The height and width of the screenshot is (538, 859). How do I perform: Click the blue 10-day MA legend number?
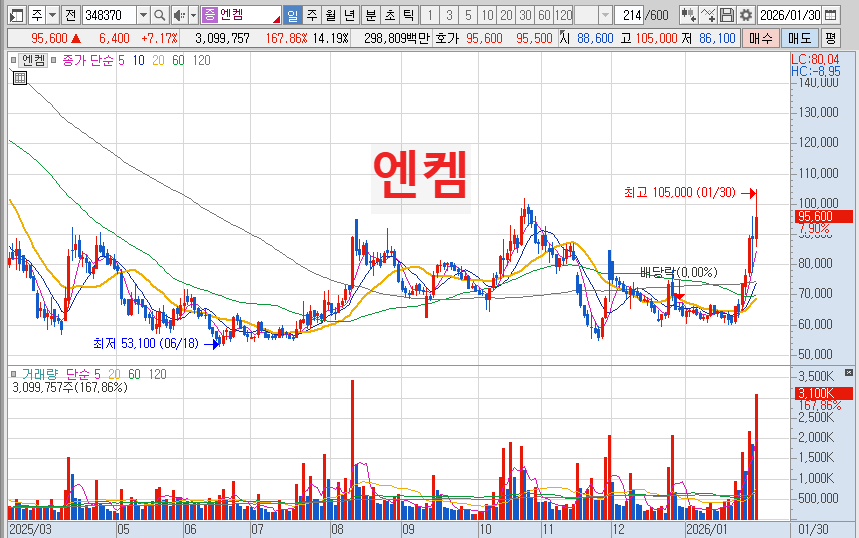tap(139, 60)
